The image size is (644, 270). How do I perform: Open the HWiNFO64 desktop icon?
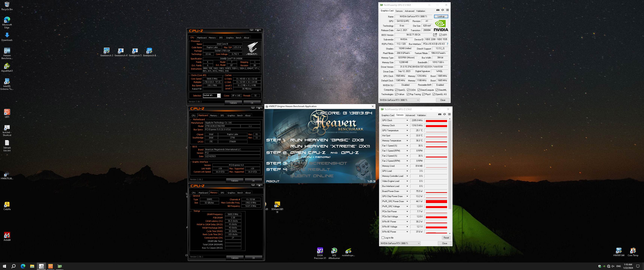pos(619,252)
